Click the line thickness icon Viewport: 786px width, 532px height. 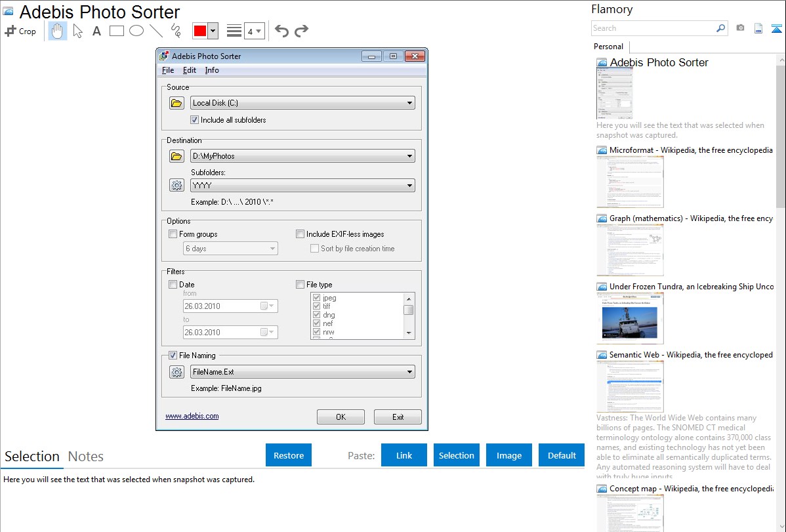[x=234, y=31]
